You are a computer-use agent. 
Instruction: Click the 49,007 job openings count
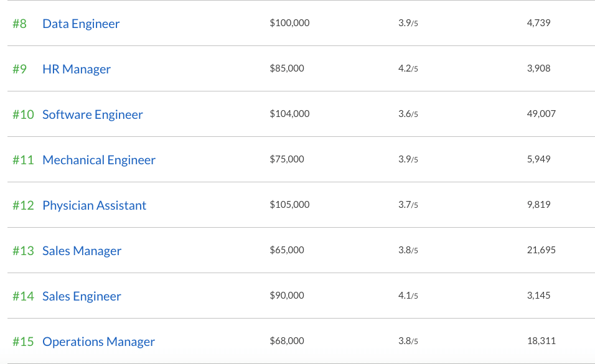point(541,114)
